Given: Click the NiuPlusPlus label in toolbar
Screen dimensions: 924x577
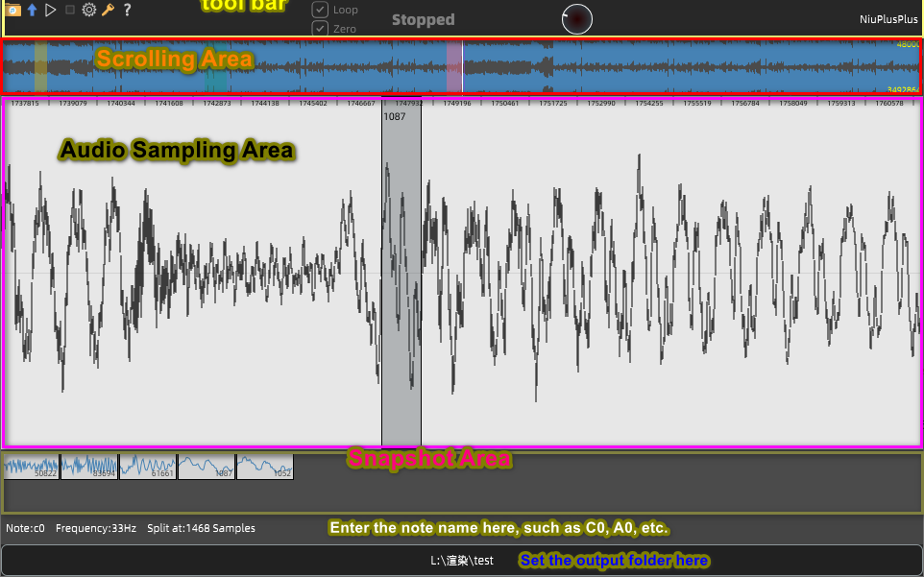Looking at the screenshot, I should pos(888,19).
